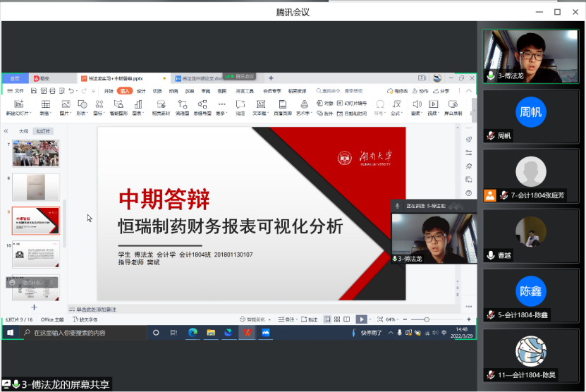Click the 批注 comment ribbon icon

(x=240, y=104)
